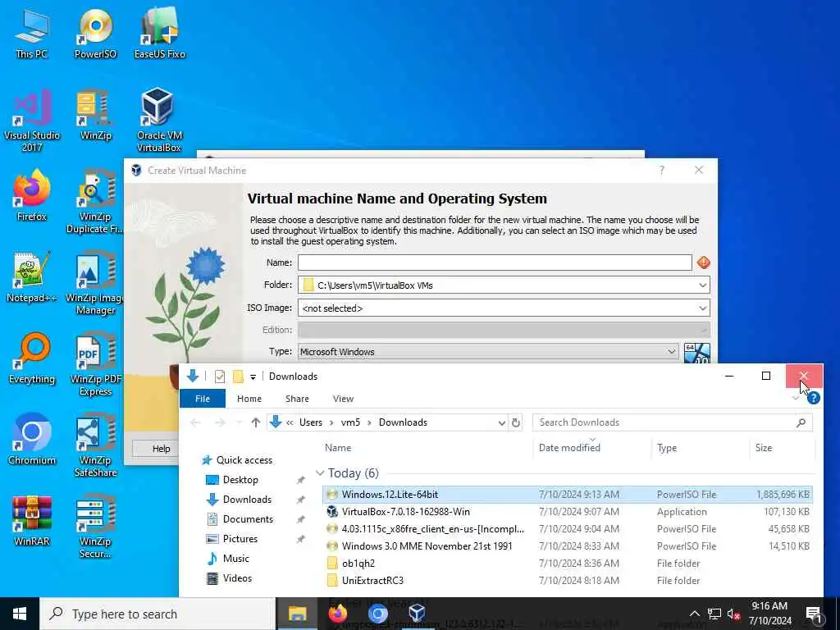Screen dimensions: 840x630
Task: Launch Chromium from the desktop
Action: point(32,440)
